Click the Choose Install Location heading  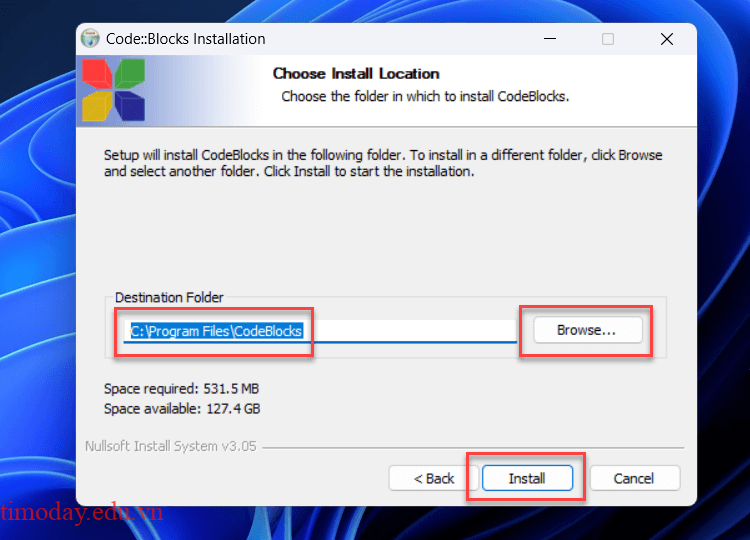tap(356, 74)
